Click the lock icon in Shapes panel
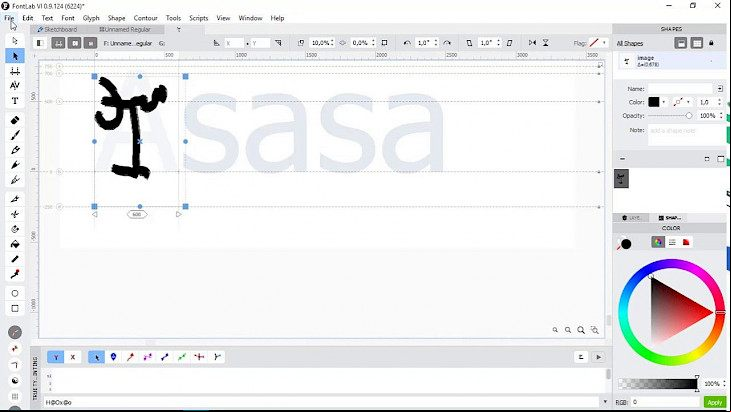 (711, 43)
